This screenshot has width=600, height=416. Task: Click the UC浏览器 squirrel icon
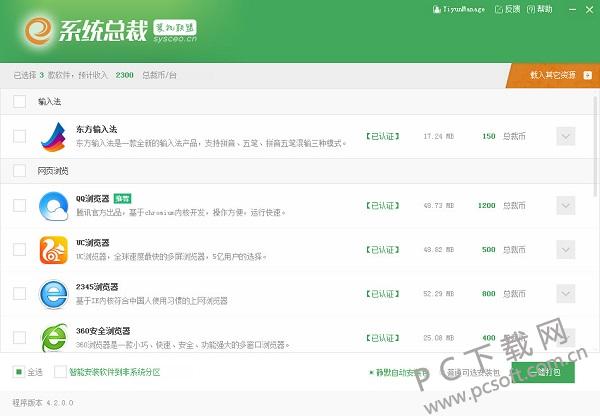[x=54, y=250]
